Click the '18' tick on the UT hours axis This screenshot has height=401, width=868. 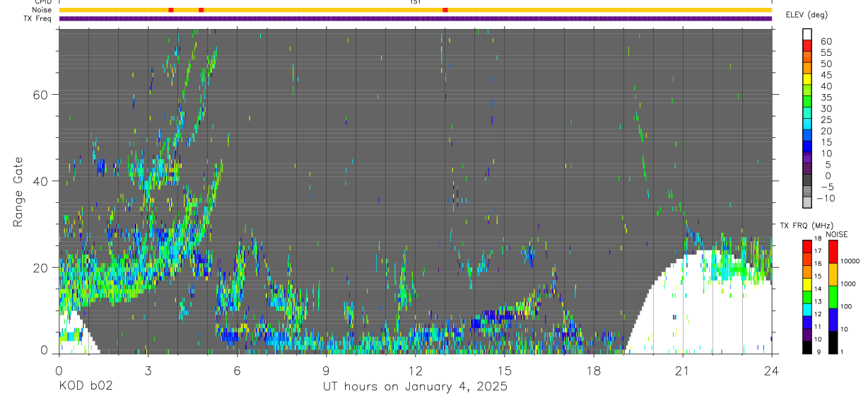point(594,371)
